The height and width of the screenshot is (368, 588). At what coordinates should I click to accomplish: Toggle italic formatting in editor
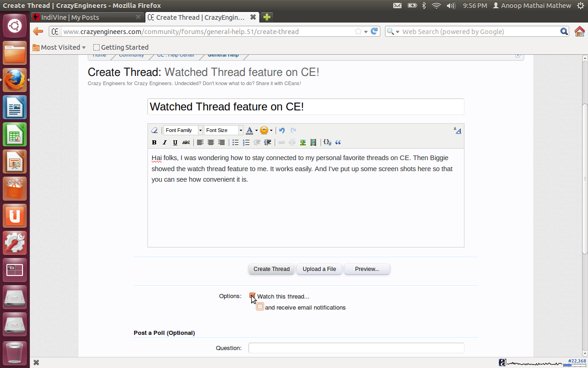164,143
